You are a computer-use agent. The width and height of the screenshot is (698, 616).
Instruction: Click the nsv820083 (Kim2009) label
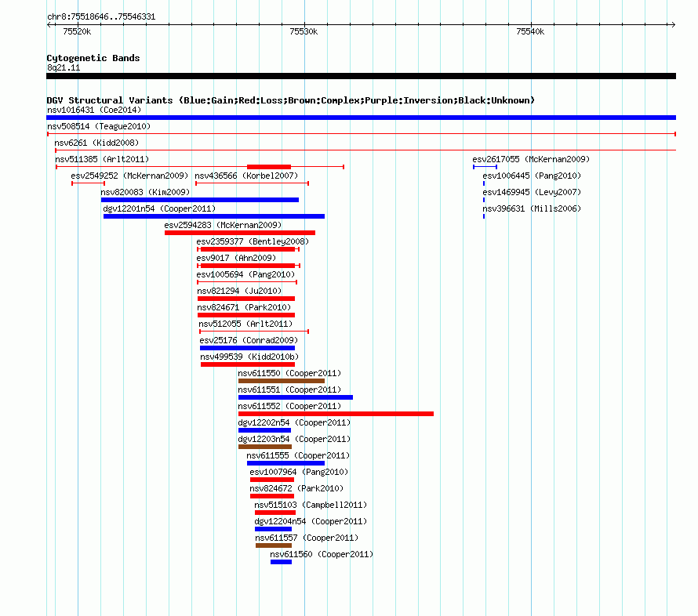pyautogui.click(x=145, y=192)
